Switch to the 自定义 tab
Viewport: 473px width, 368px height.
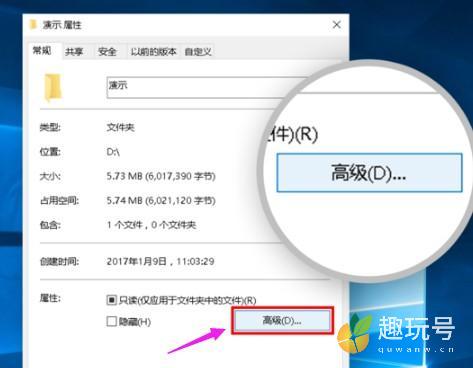(x=198, y=52)
